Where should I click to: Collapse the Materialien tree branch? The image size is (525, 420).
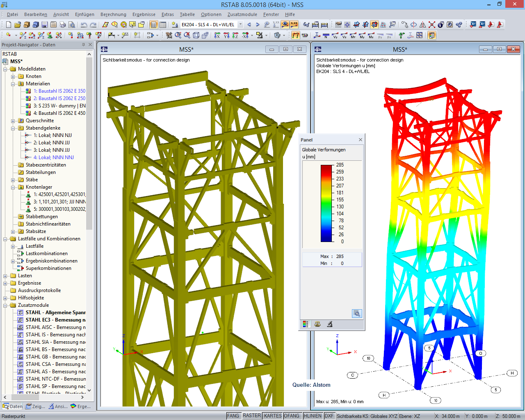(13, 84)
